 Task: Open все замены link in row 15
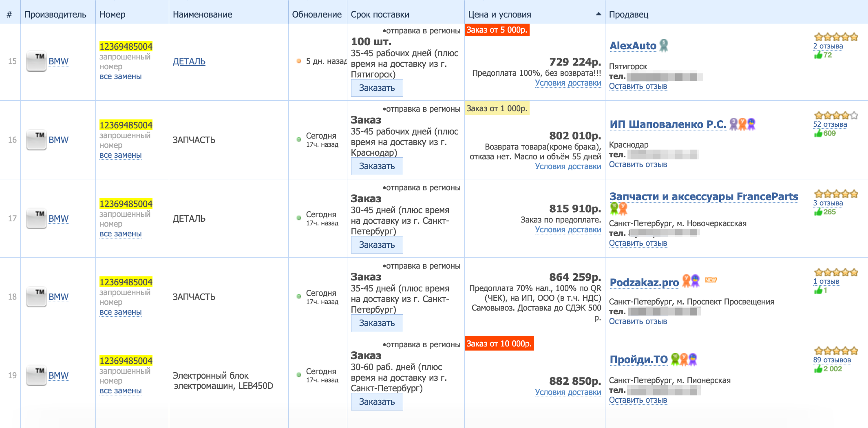[121, 77]
